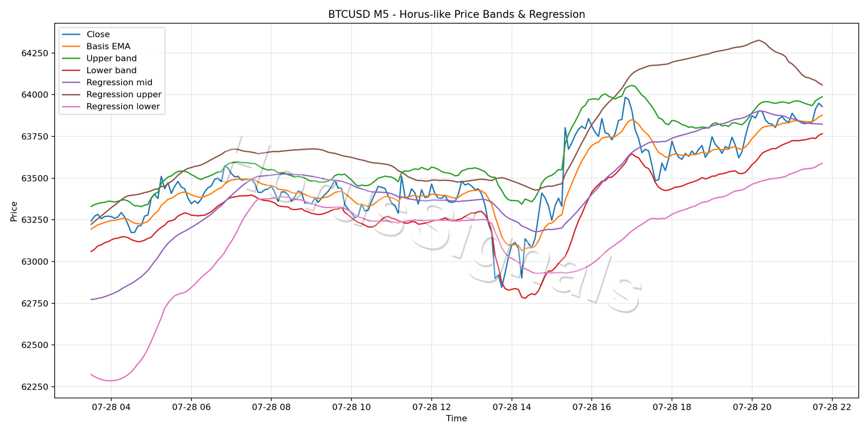Click the 07-28 16 x-axis tick label

591,406
